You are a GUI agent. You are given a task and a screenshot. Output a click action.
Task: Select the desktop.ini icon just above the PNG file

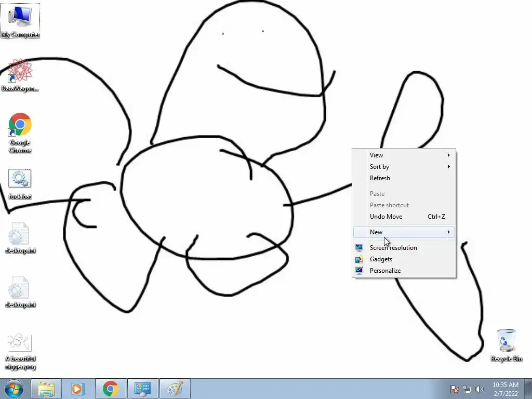click(20, 292)
